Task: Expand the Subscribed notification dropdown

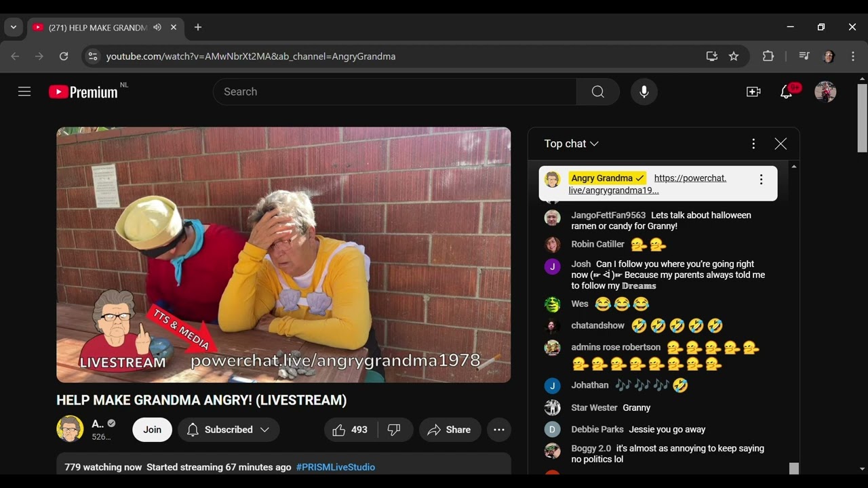Action: tap(229, 430)
